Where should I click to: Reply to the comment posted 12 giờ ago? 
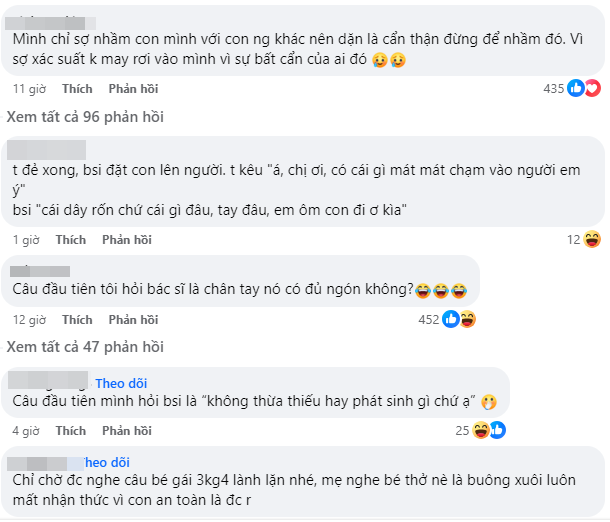[x=134, y=320]
